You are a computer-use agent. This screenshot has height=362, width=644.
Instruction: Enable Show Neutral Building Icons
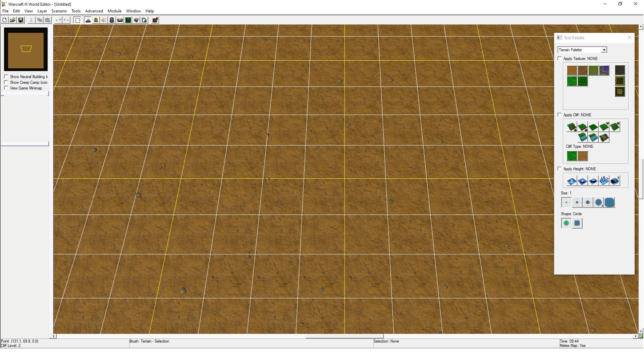pos(6,76)
